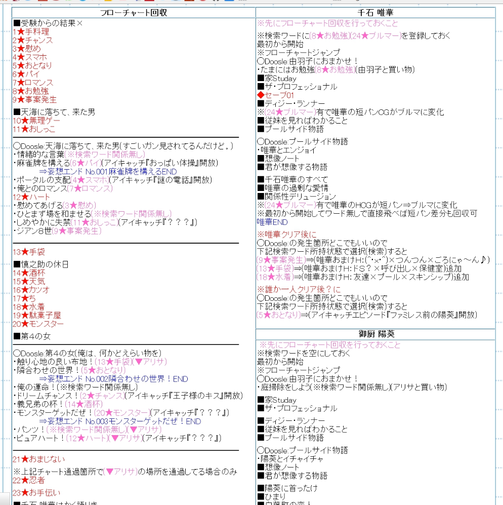Select the '3★慰め' line in the numbered list

point(27,49)
